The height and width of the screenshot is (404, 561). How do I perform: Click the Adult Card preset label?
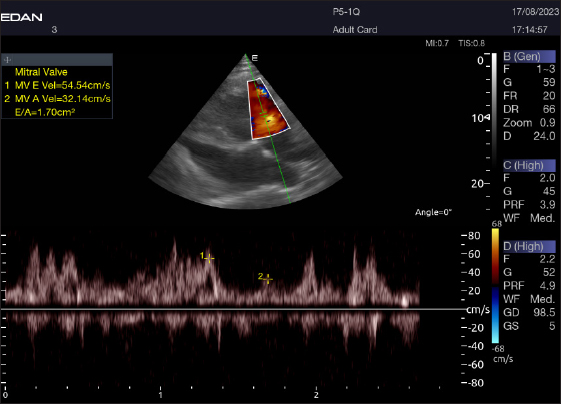coord(355,30)
